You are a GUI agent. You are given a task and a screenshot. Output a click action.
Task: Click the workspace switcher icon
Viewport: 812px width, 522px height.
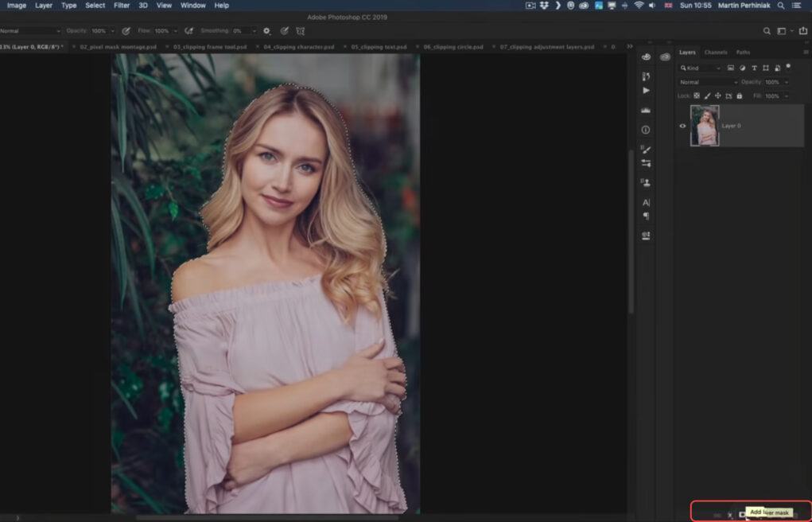click(x=782, y=31)
